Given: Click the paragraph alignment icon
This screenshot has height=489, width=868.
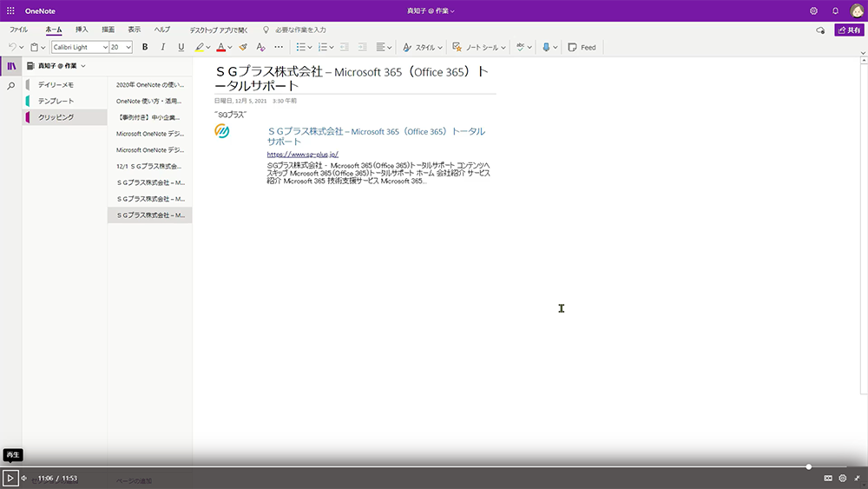Looking at the screenshot, I should [381, 47].
